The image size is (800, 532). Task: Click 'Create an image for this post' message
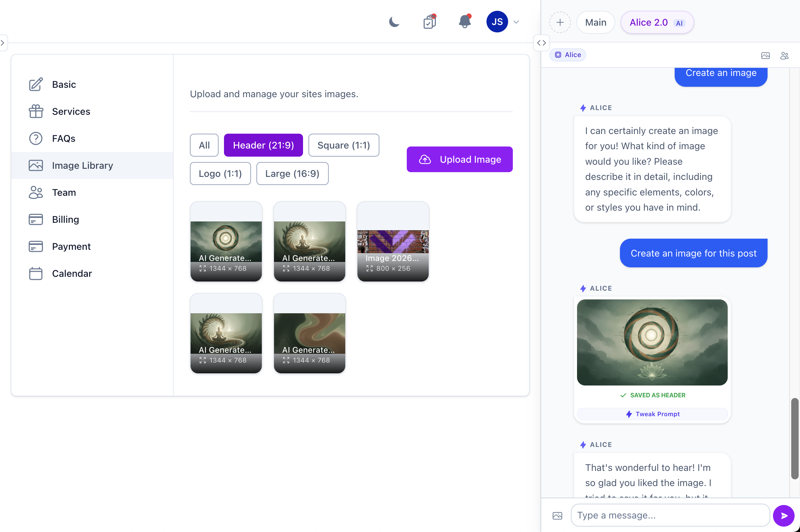[693, 253]
